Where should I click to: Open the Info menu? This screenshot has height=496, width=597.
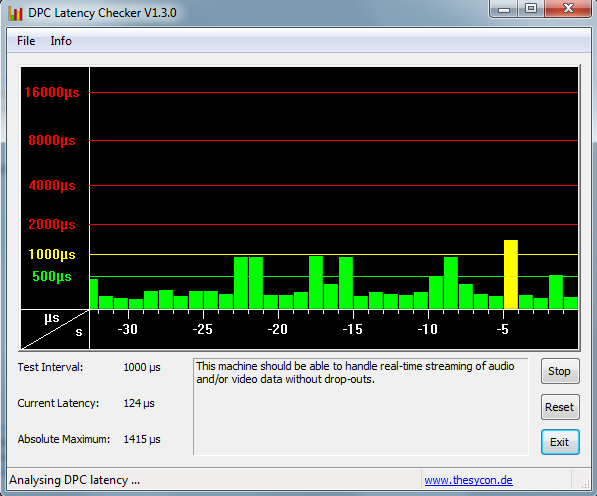click(61, 41)
